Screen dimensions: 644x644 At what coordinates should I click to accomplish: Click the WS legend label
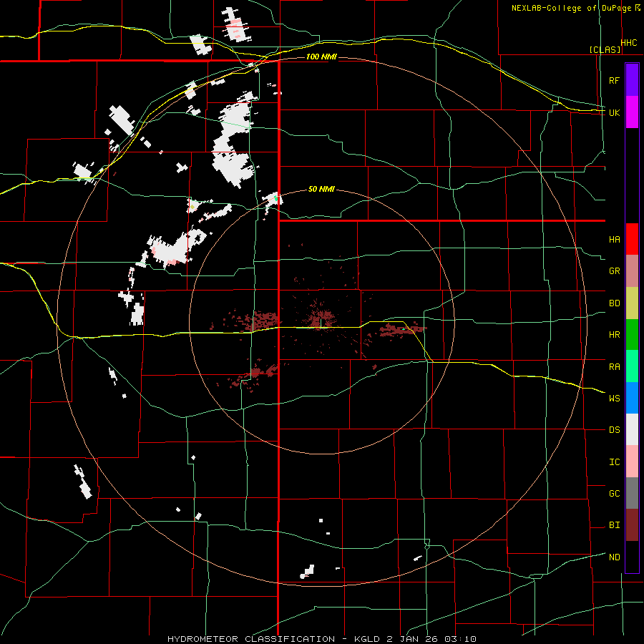[x=614, y=399]
